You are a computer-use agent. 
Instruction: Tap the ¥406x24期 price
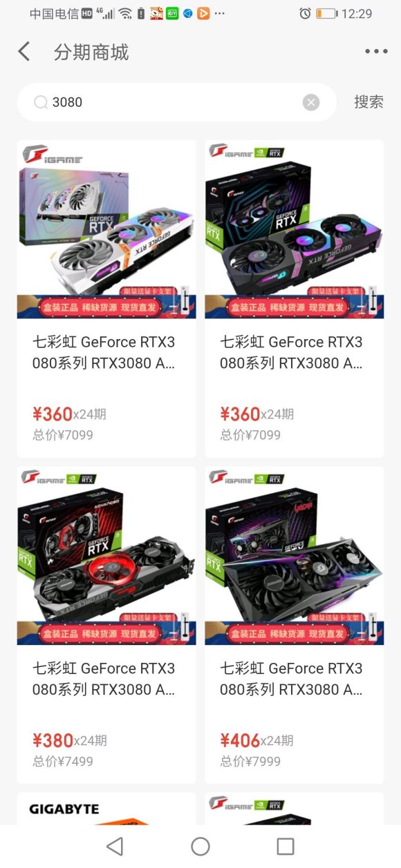pos(257,740)
